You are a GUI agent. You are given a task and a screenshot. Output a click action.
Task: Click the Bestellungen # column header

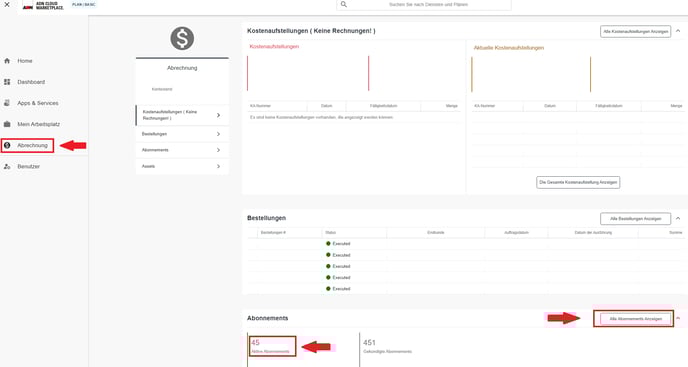point(273,232)
